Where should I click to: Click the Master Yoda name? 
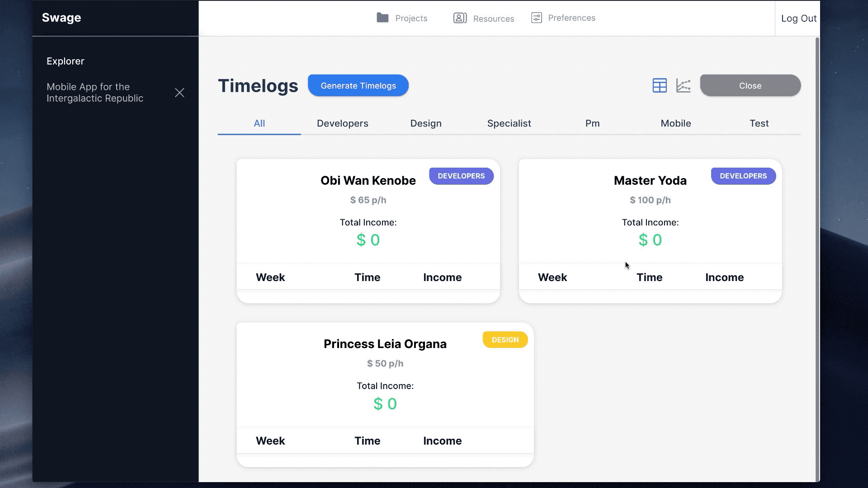click(x=650, y=180)
